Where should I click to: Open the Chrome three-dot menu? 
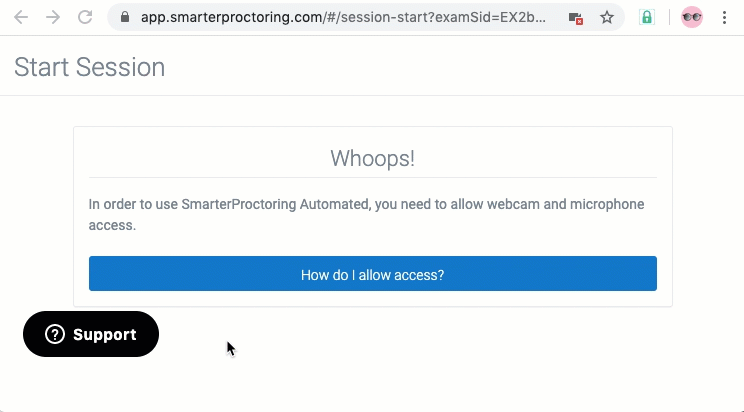[724, 18]
